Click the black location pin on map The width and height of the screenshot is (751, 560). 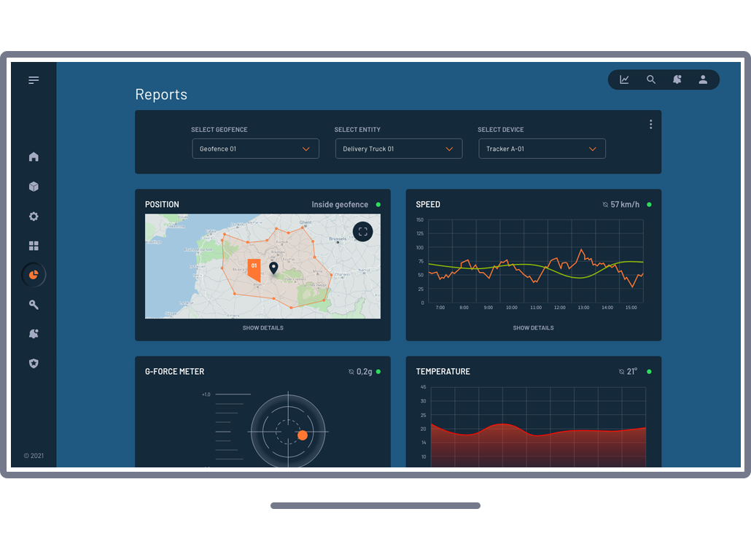point(273,268)
